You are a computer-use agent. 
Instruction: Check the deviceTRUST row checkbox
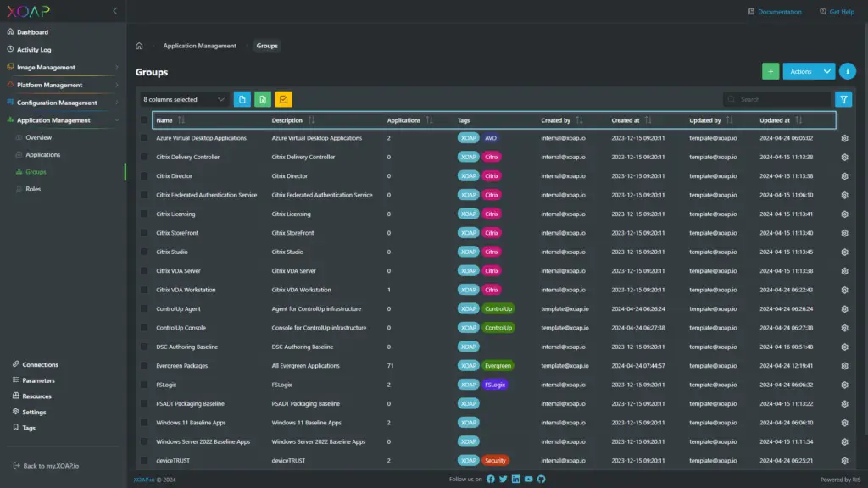[x=144, y=460]
